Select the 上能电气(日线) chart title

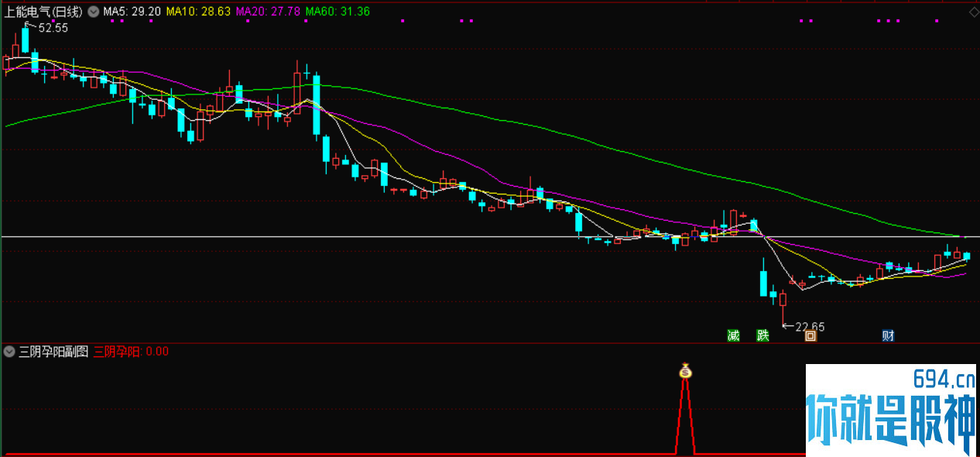(43, 12)
